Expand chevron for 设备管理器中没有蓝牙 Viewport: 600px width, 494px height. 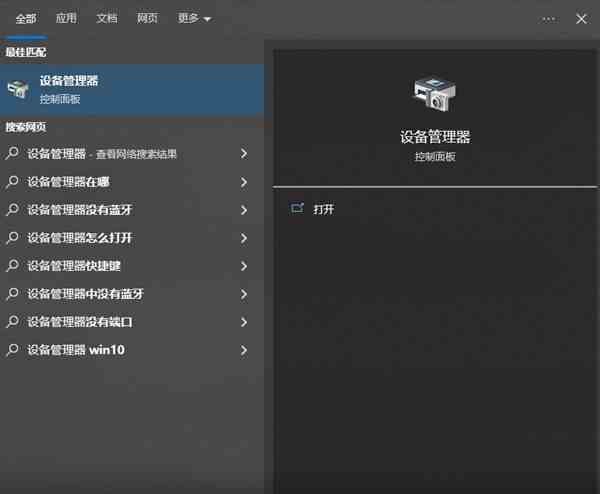point(244,294)
